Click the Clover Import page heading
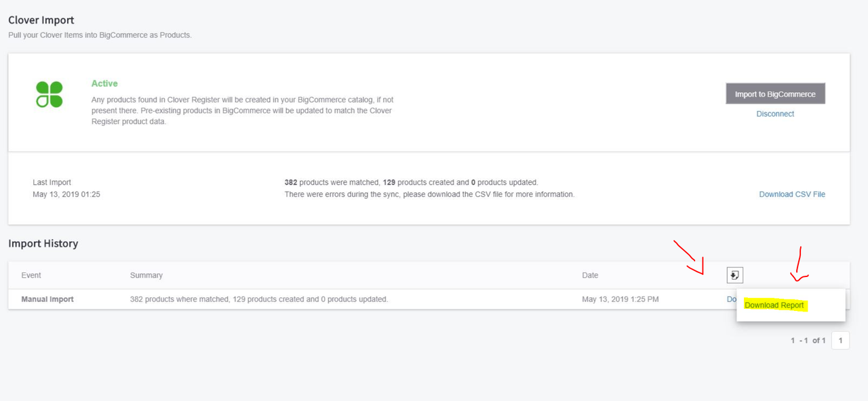The height and width of the screenshot is (401, 868). tap(41, 20)
